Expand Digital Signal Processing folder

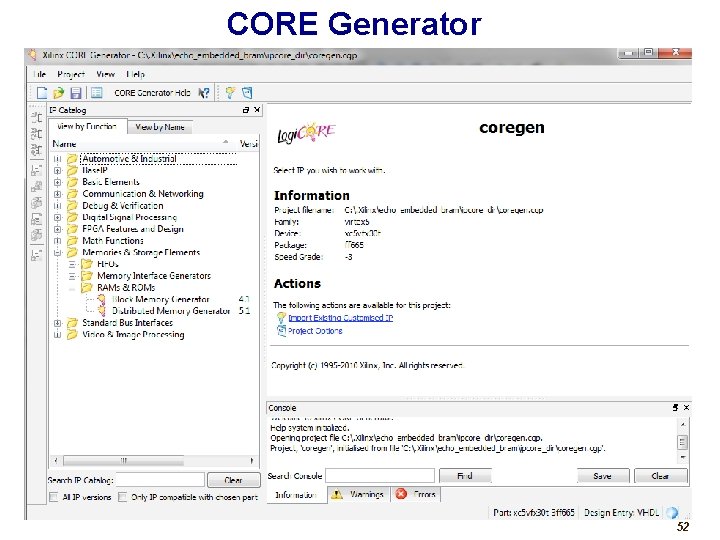tap(57, 217)
